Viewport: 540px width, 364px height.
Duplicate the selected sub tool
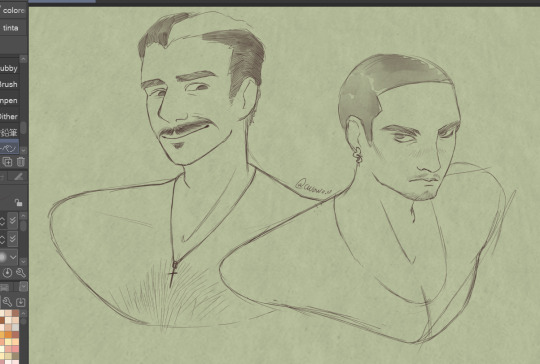pos(7,162)
